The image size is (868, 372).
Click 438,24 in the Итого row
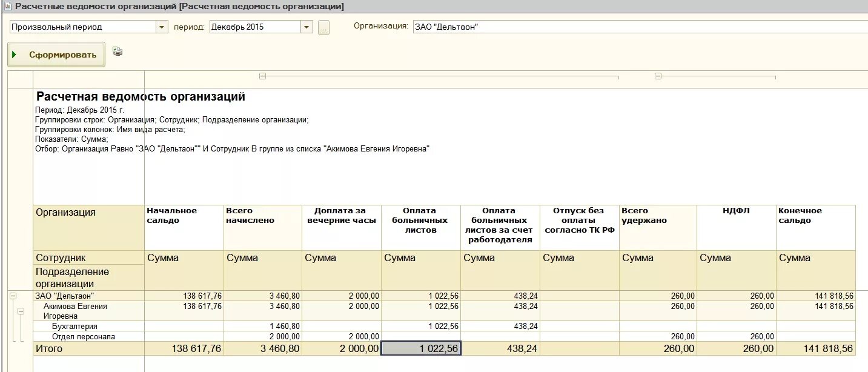coord(500,348)
